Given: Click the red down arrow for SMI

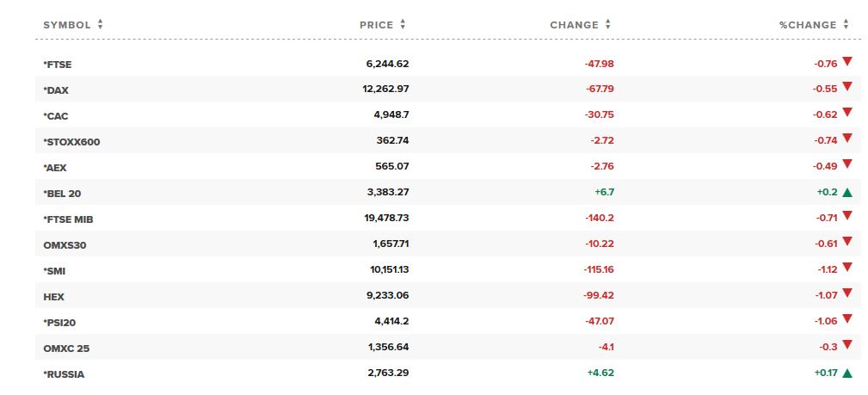Looking at the screenshot, I should click(847, 268).
